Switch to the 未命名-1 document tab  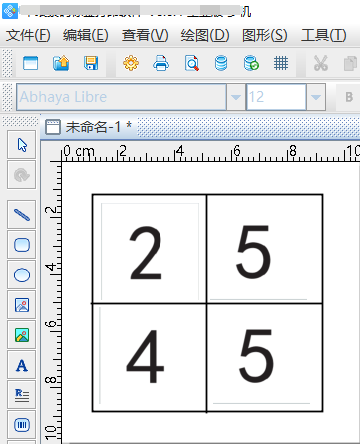coord(89,127)
